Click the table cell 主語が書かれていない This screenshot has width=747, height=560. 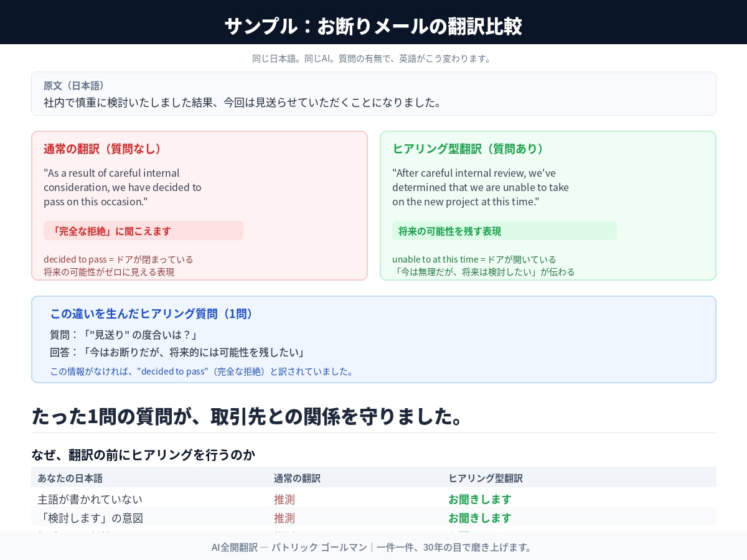(x=90, y=499)
